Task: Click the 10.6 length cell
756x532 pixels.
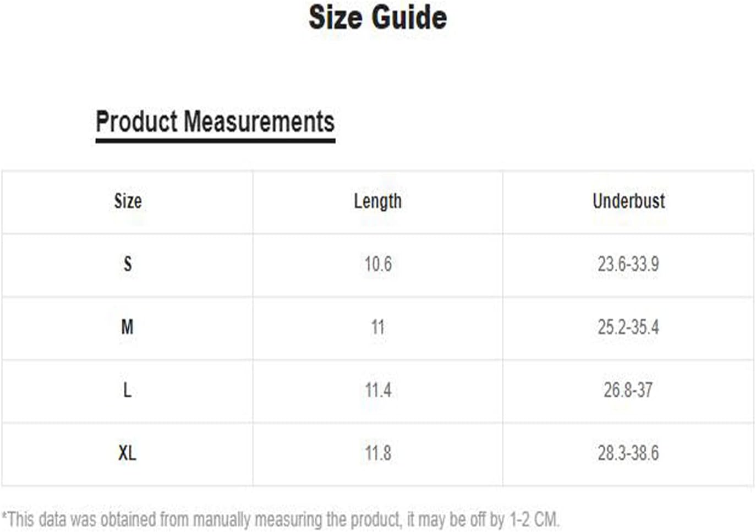Action: coord(378,264)
